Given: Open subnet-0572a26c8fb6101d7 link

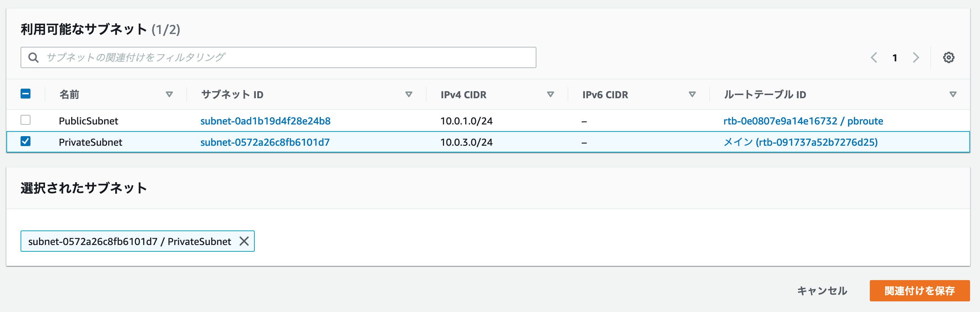Looking at the screenshot, I should pos(265,142).
